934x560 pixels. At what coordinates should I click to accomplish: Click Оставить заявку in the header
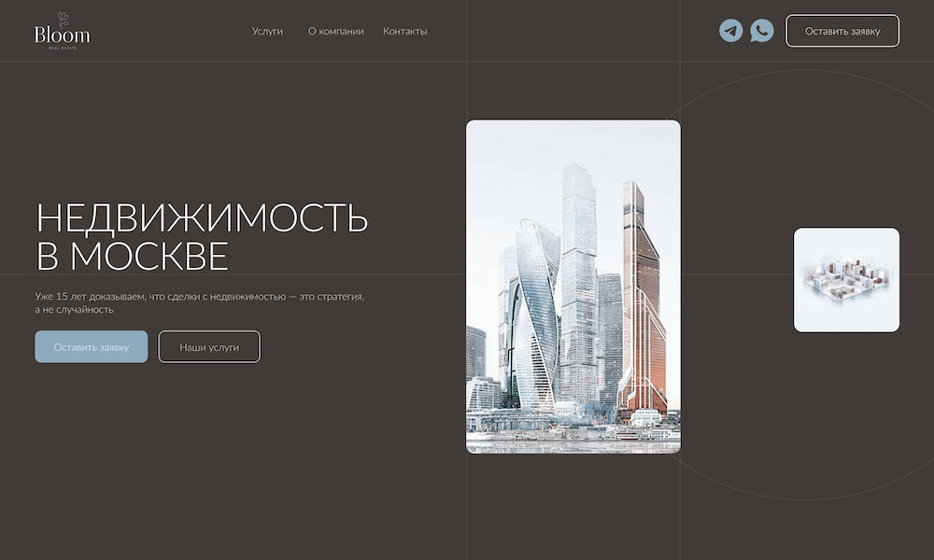point(842,31)
